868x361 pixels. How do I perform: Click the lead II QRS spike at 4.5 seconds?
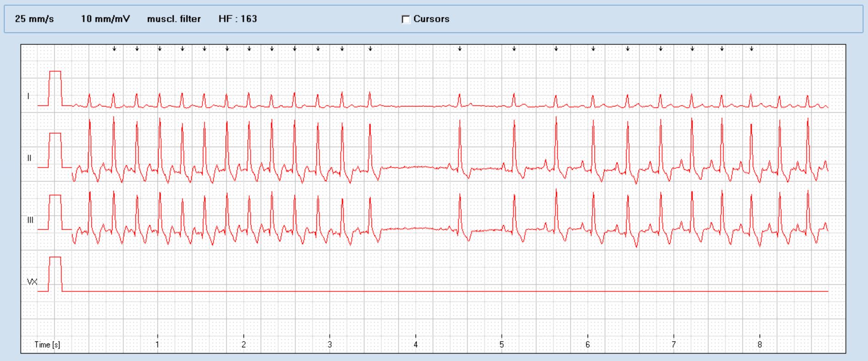click(460, 147)
